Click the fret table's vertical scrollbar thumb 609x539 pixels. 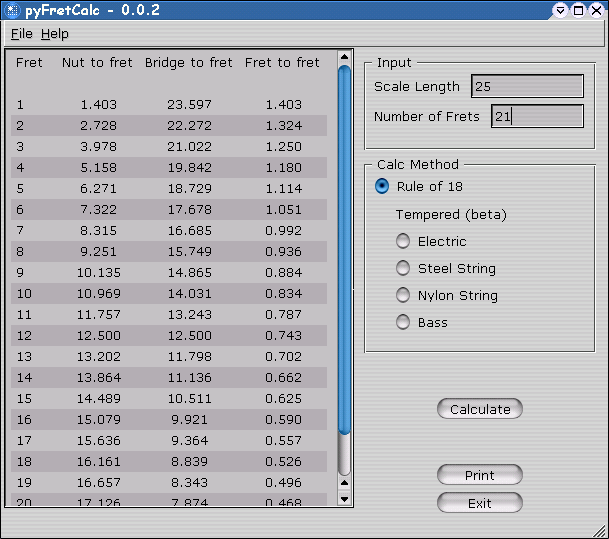pos(344,250)
